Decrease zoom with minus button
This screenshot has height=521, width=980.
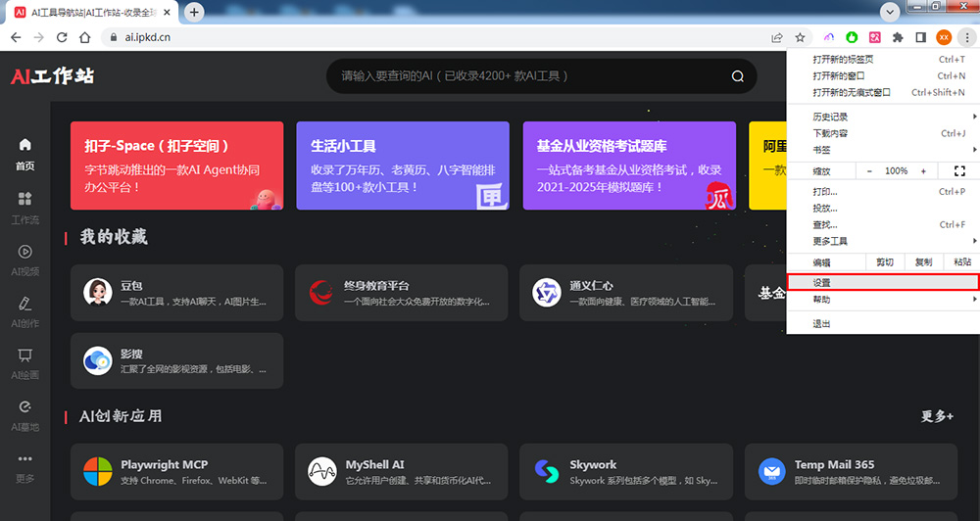point(869,170)
